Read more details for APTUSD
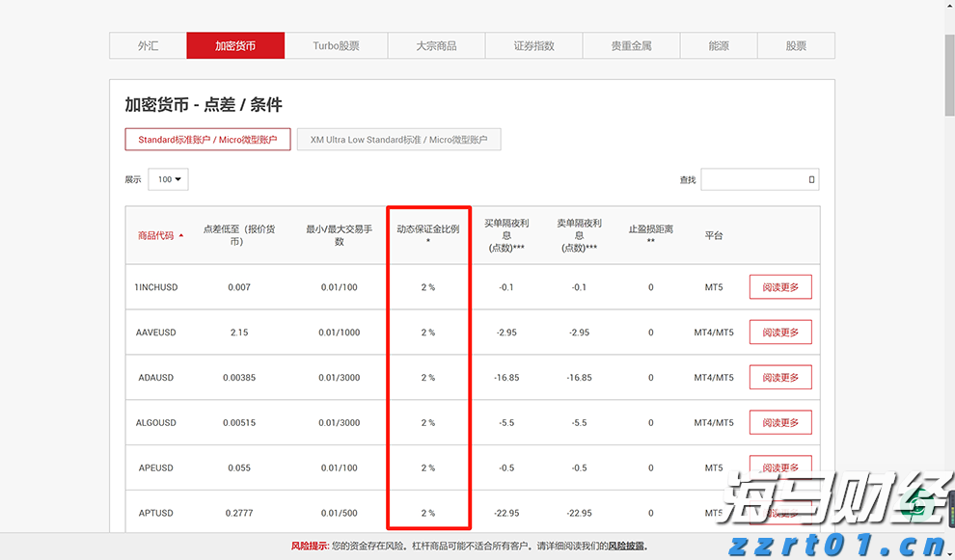Screen dimensions: 955x560 click(x=780, y=513)
